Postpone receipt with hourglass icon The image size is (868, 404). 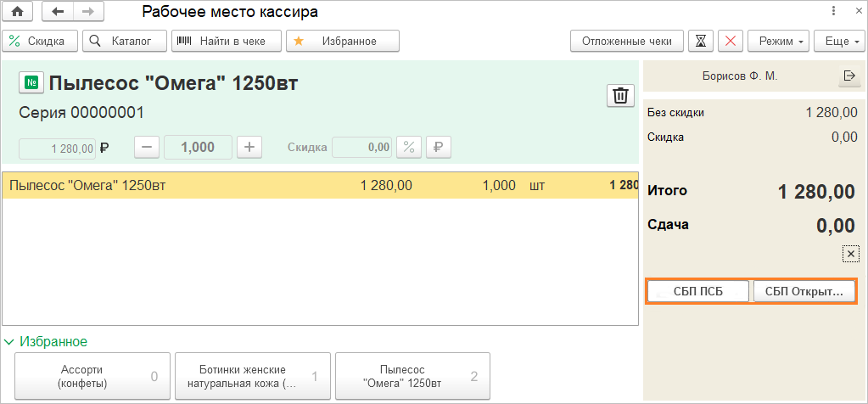tap(701, 41)
